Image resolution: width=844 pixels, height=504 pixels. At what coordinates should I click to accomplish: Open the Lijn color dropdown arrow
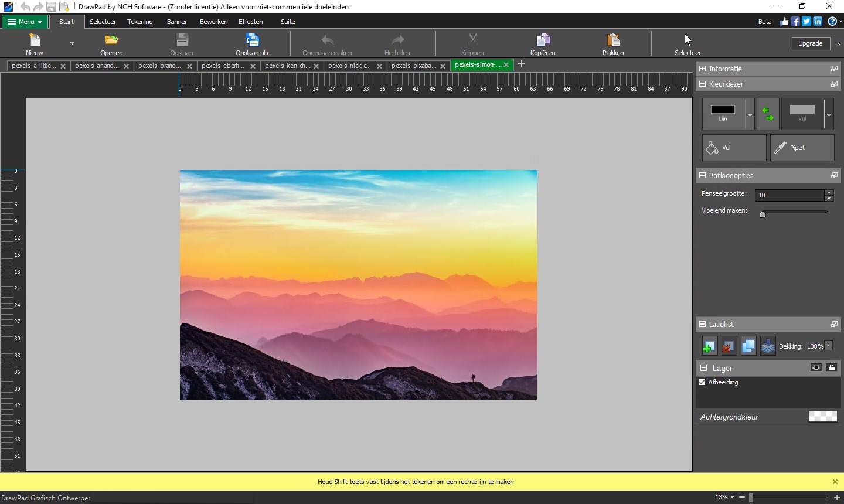tap(750, 114)
